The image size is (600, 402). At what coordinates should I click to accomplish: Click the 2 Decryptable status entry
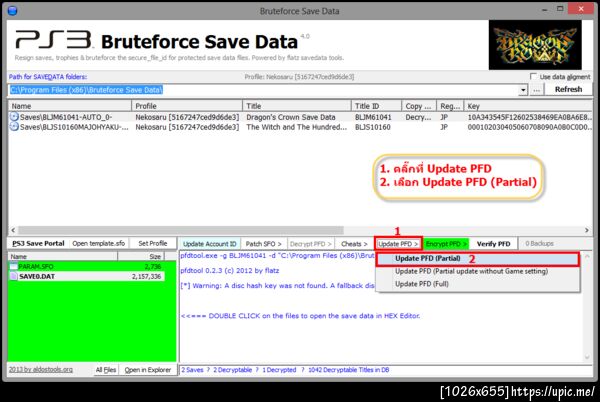(x=232, y=370)
